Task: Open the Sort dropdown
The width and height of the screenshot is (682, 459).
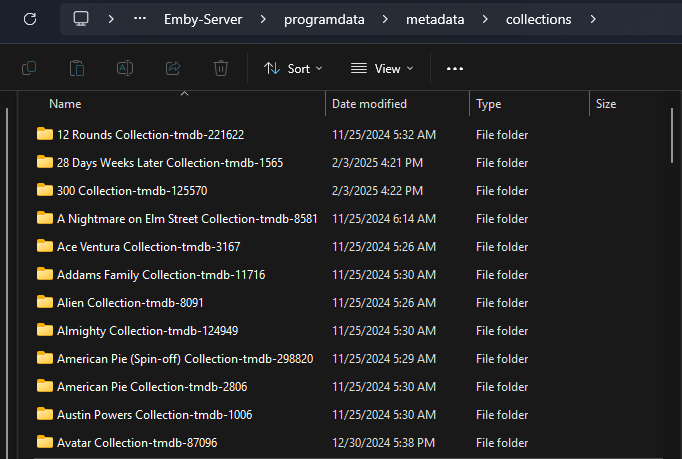Action: (293, 68)
